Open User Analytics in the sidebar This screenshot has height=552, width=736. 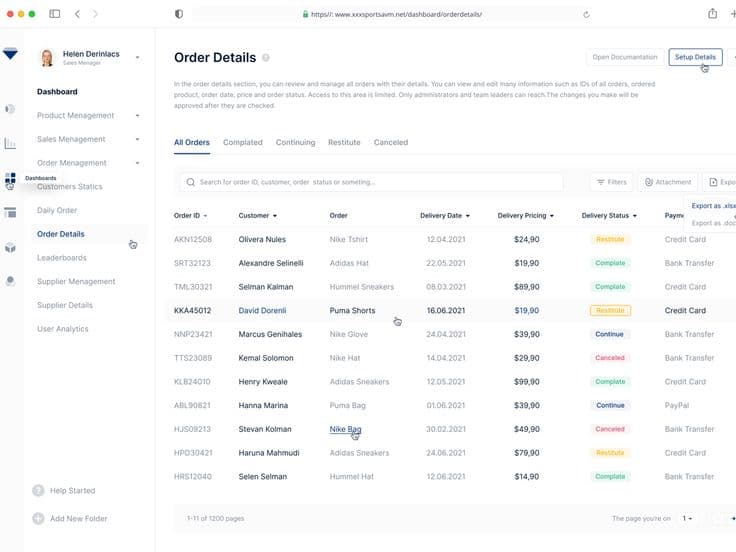(63, 329)
